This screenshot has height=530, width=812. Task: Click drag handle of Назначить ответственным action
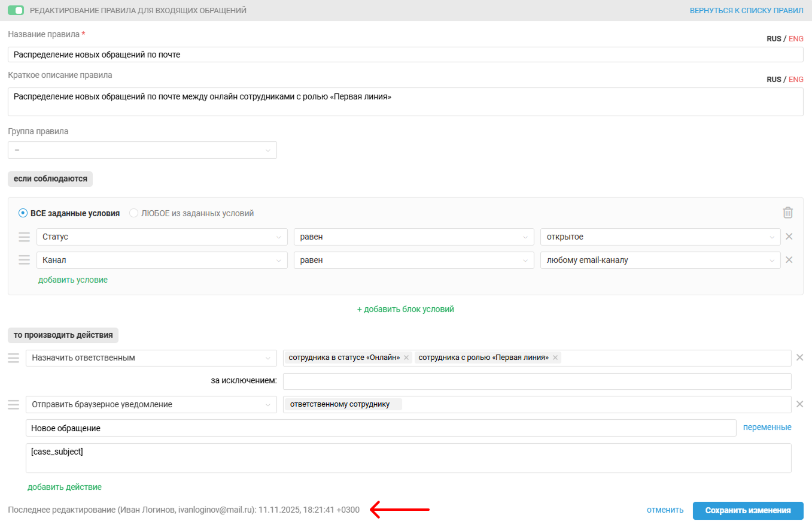(x=13, y=358)
